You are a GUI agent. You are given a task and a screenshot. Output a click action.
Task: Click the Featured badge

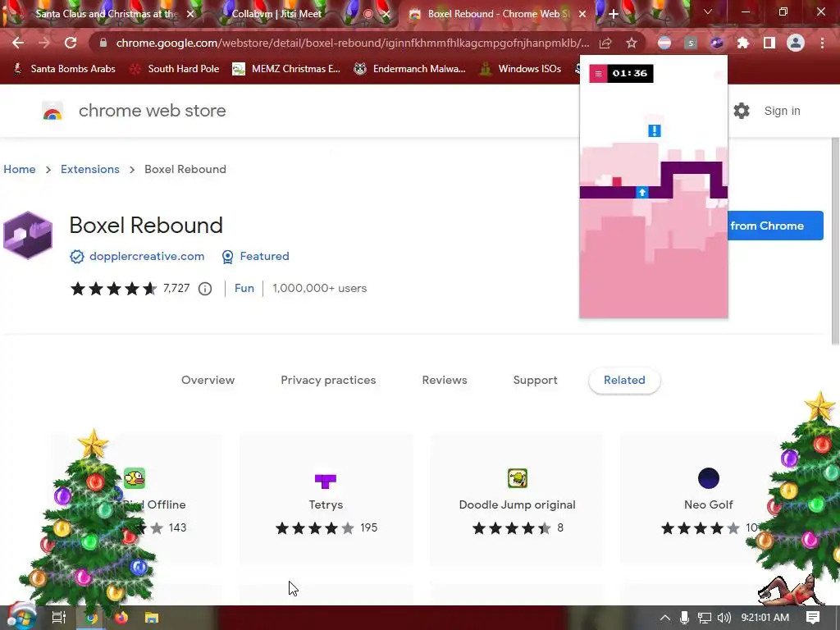(x=264, y=257)
